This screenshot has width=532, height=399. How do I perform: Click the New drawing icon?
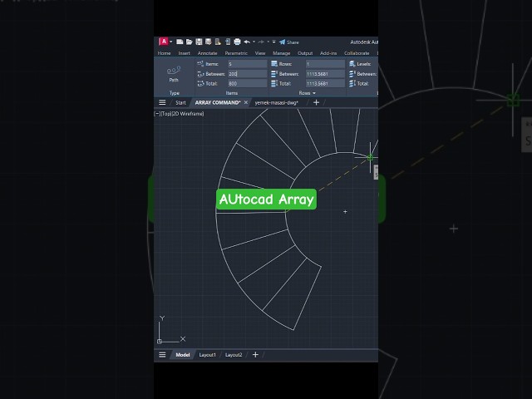180,42
